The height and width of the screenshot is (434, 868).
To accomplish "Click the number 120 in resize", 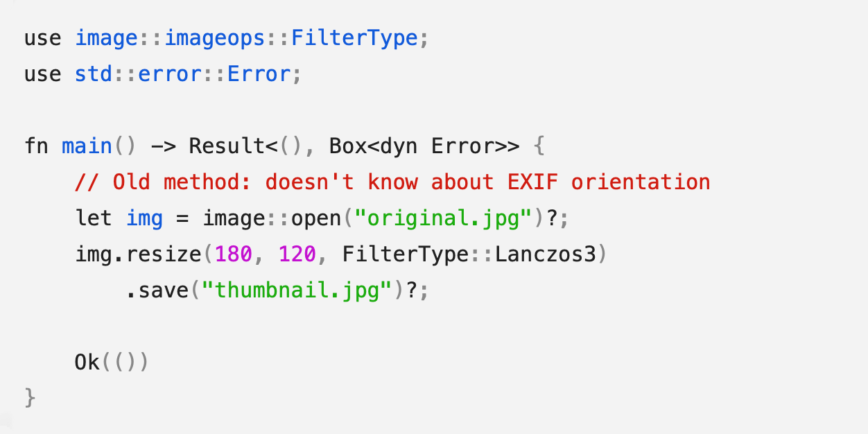I will point(297,254).
